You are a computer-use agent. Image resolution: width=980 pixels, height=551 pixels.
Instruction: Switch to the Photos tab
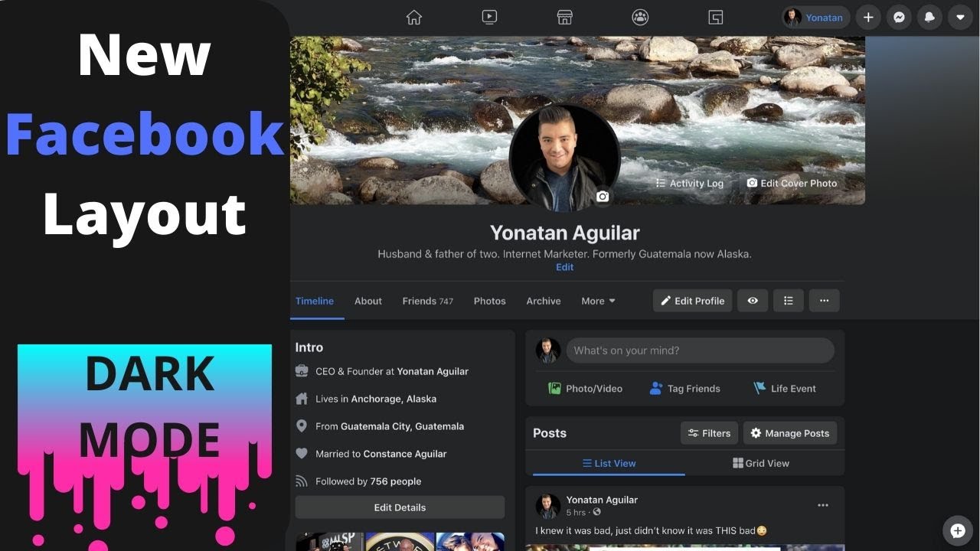(490, 301)
